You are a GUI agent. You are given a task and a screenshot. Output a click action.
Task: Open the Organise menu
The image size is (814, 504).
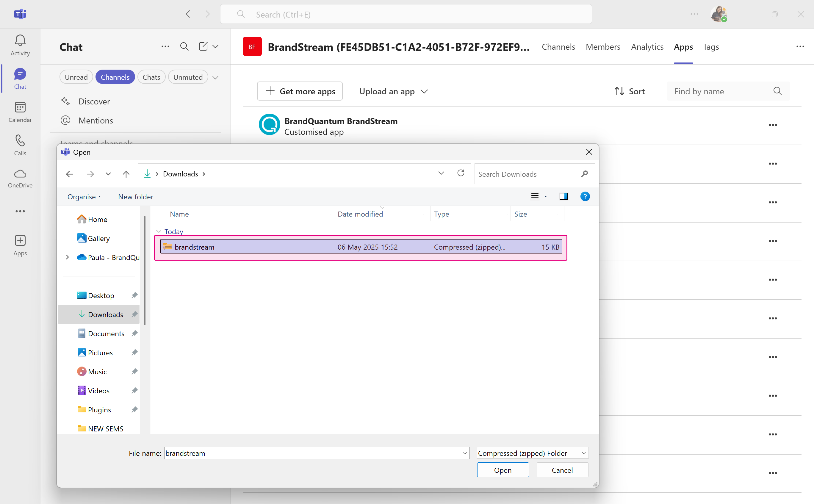click(84, 197)
